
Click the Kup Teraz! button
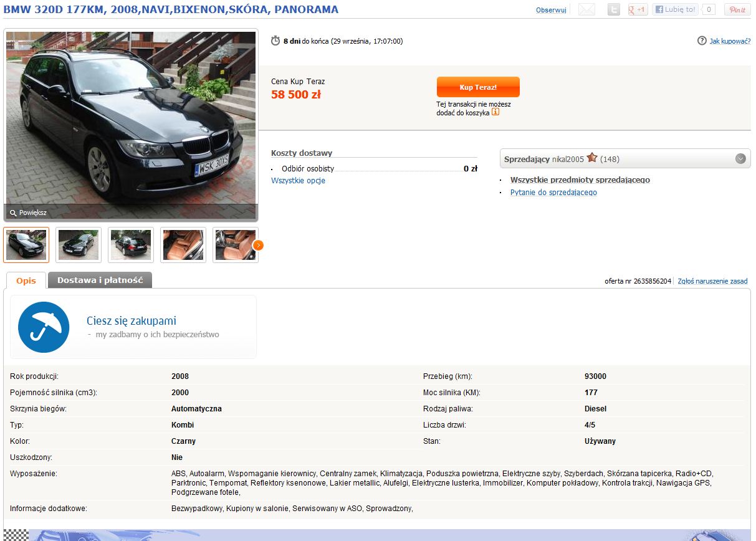pyautogui.click(x=478, y=87)
